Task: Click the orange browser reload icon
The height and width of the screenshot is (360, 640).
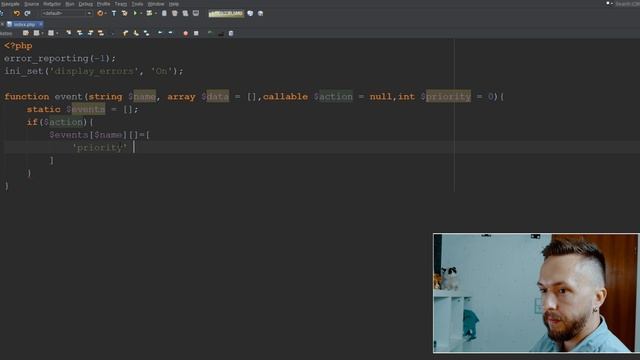Action: (100, 13)
